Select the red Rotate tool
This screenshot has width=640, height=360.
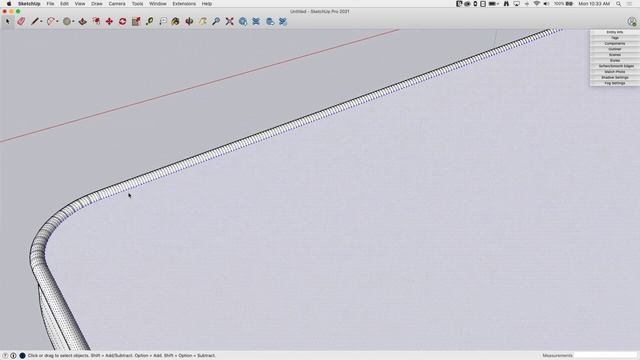pyautogui.click(x=122, y=21)
